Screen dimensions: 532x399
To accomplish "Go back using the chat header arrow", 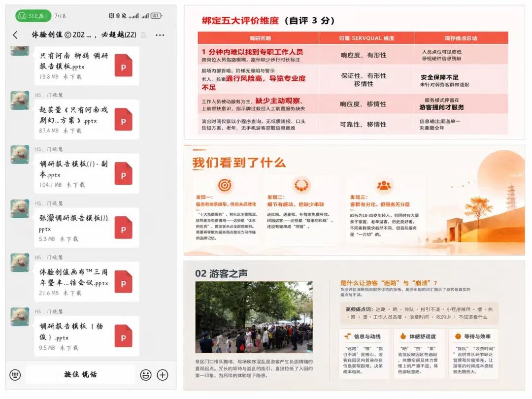I will point(15,34).
